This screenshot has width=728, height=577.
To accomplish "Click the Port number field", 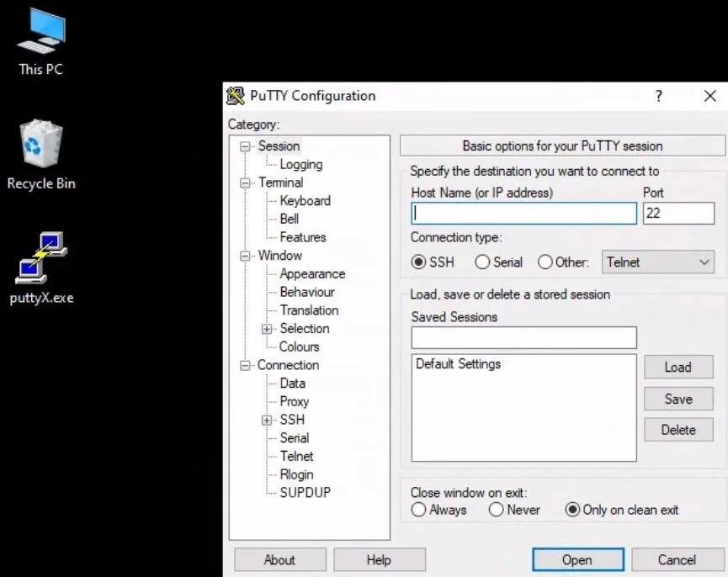I will (x=678, y=214).
